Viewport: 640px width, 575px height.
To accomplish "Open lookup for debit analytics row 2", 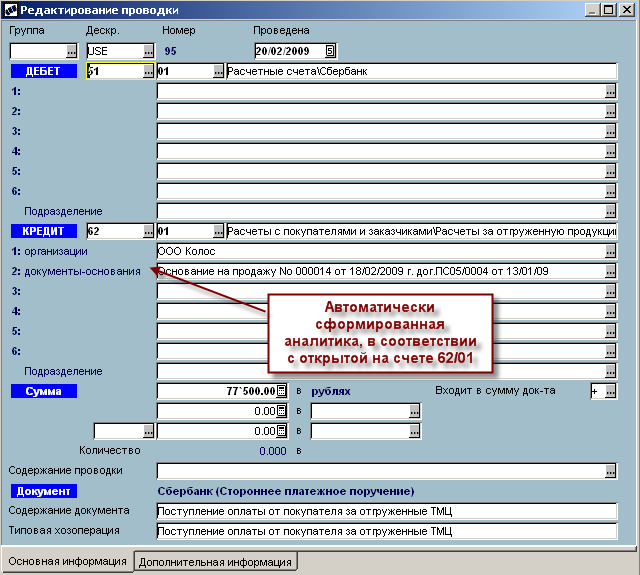I will click(x=610, y=111).
